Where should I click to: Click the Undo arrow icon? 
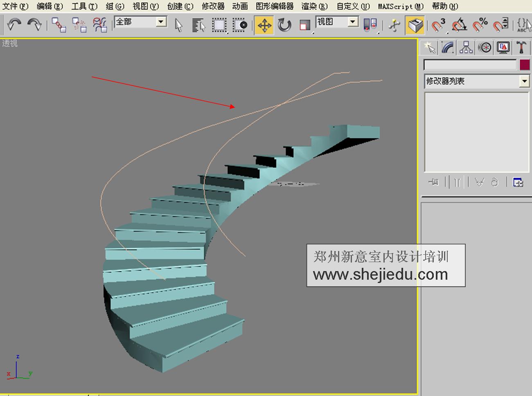[x=14, y=25]
